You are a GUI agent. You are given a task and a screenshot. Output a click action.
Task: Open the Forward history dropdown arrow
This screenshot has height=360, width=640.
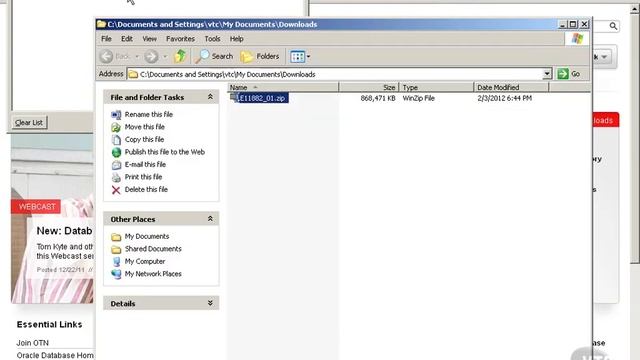165,57
